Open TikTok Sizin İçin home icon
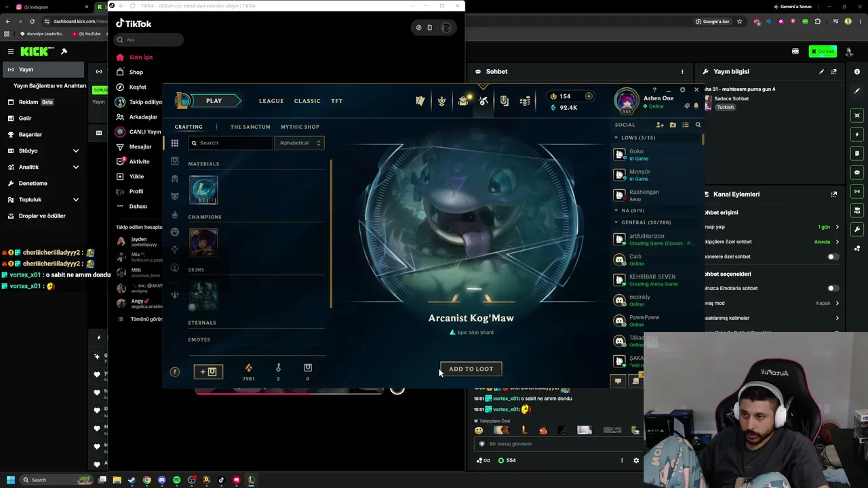 tap(120, 57)
